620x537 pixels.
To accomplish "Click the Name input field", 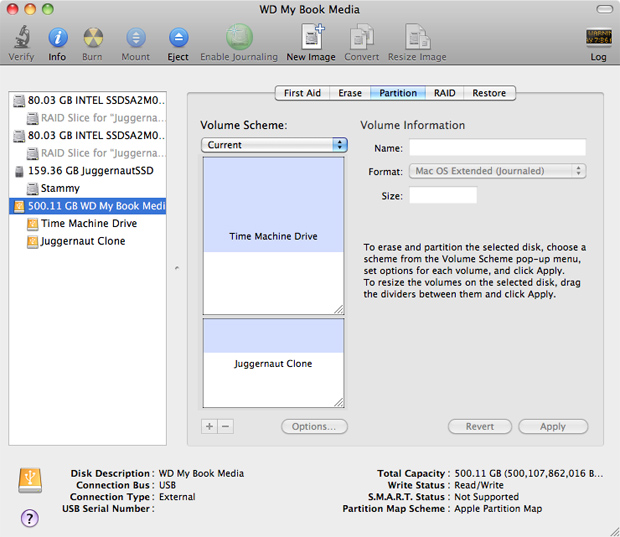I will [x=497, y=147].
